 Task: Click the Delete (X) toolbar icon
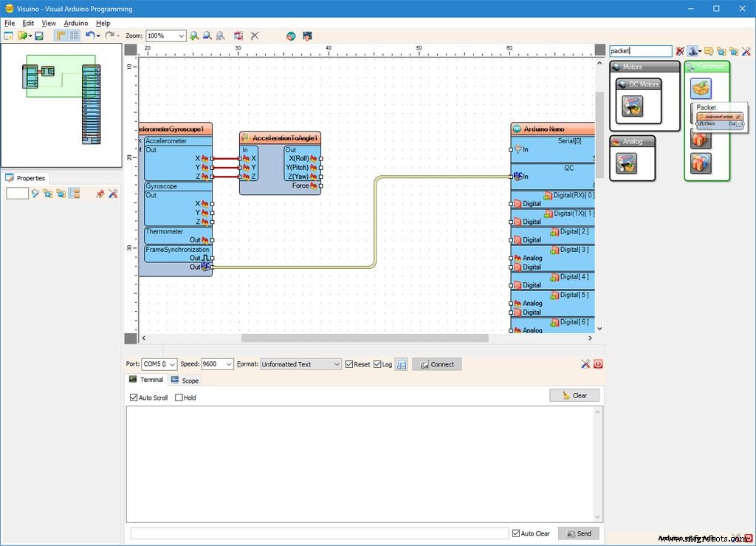(x=255, y=35)
